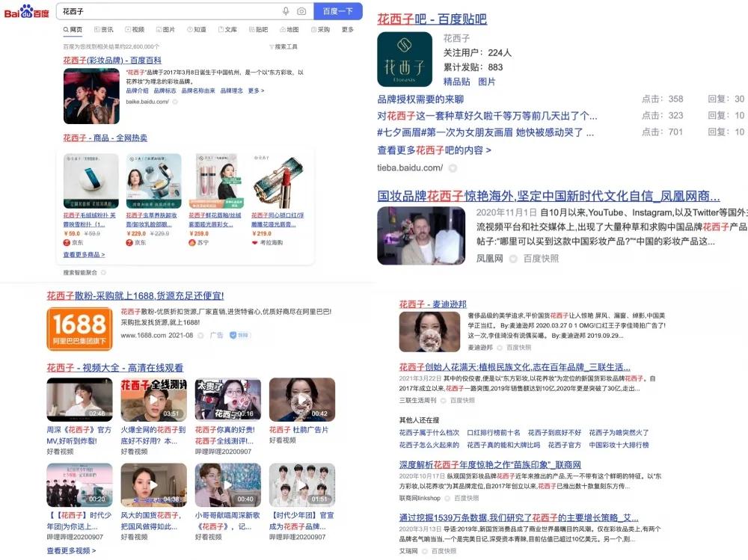The image size is (748, 560).
Task: Select the 贴吧 tab
Action: [259, 30]
